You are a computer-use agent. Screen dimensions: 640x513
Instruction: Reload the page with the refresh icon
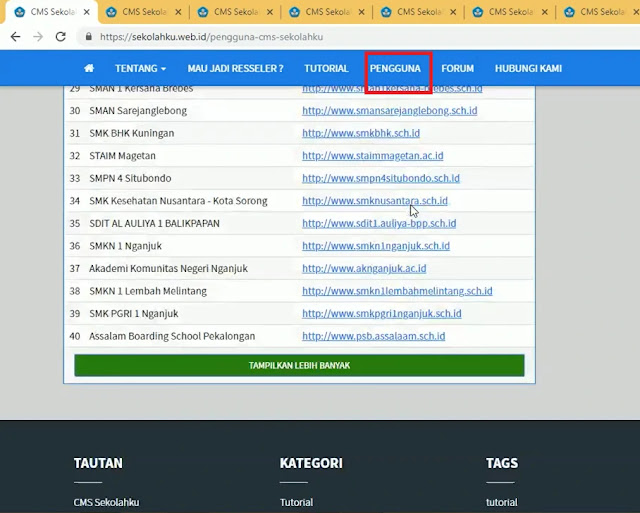coord(61,37)
